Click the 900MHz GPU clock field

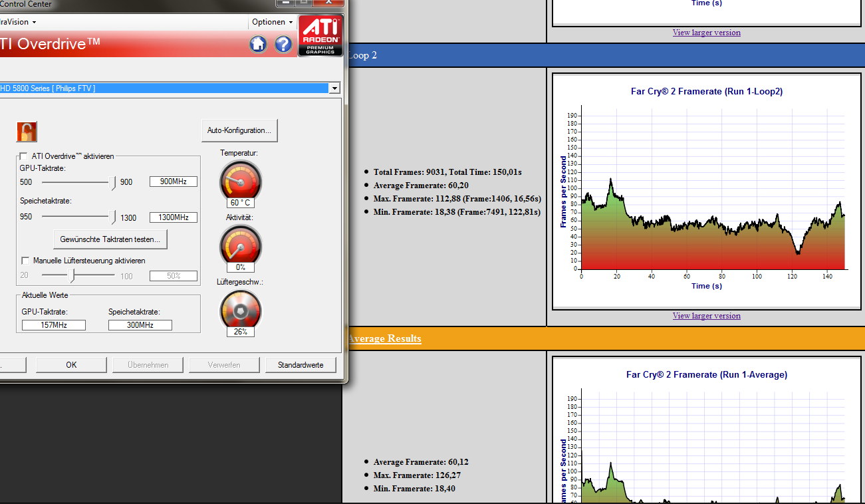(174, 182)
